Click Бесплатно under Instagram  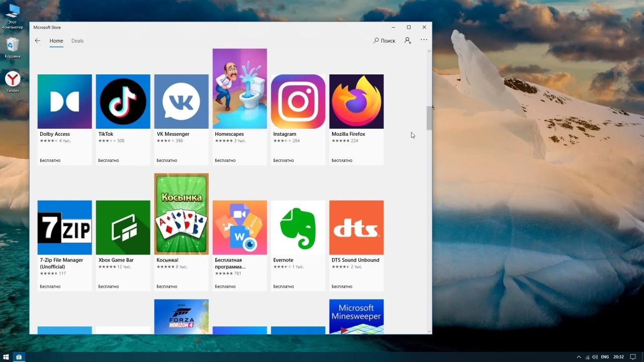point(284,160)
